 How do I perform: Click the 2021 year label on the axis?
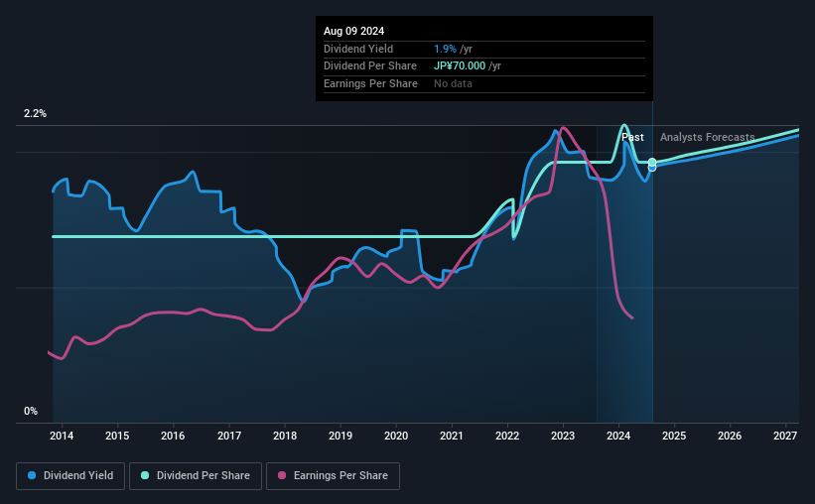(x=451, y=436)
